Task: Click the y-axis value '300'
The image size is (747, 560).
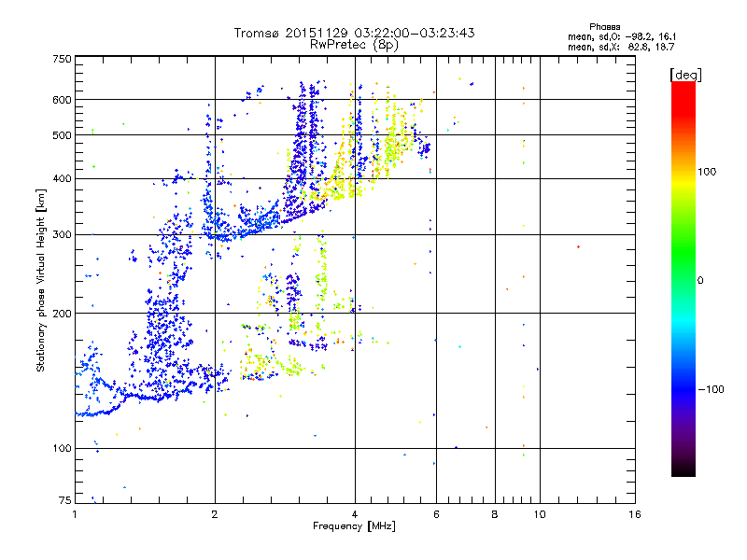Action: [62, 235]
